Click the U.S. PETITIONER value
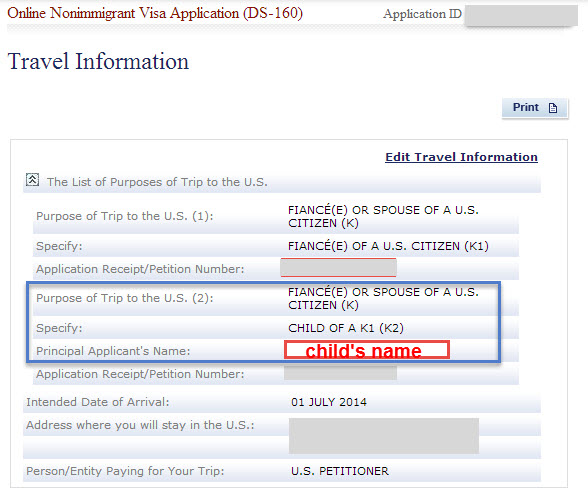 click(x=340, y=471)
